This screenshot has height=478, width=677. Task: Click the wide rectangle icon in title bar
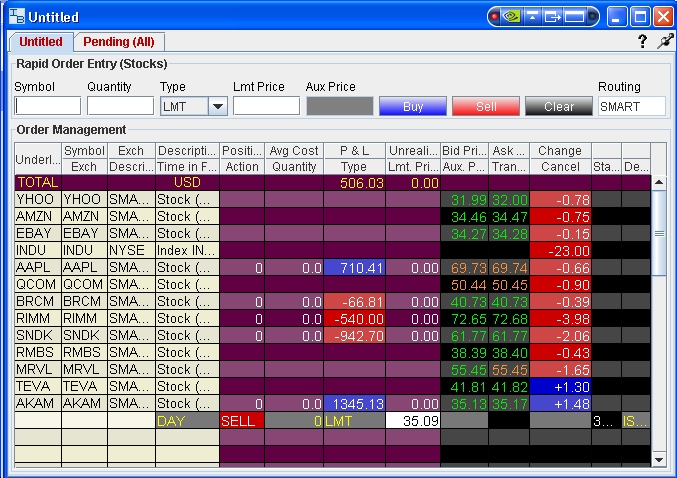pos(574,17)
